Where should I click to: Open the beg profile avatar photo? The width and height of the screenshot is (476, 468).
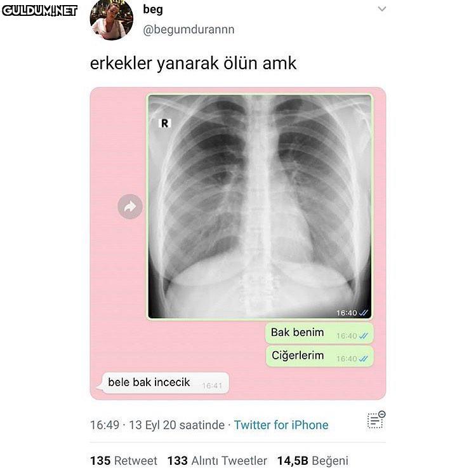coord(112,20)
